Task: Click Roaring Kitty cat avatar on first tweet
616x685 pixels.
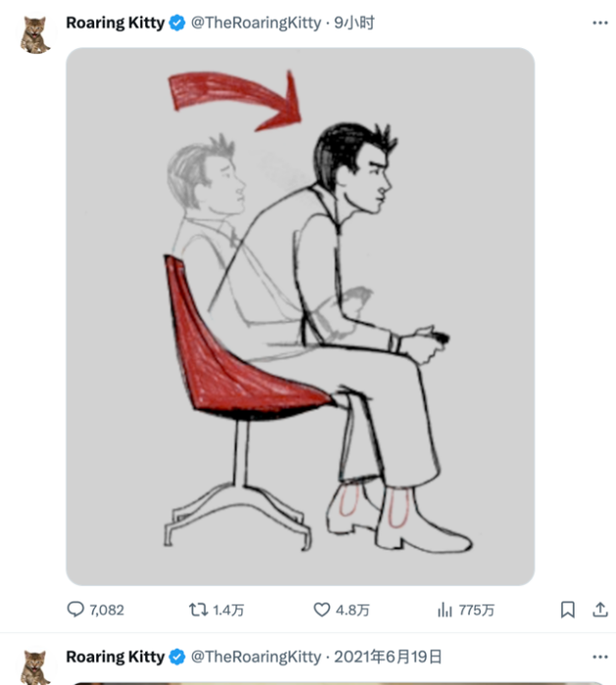Action: 35,35
